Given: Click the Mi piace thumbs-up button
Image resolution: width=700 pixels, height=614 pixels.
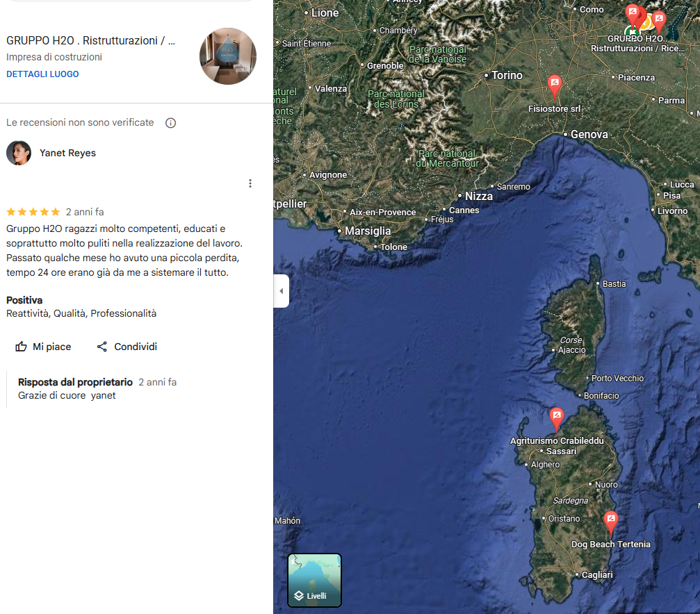Looking at the screenshot, I should pos(43,347).
